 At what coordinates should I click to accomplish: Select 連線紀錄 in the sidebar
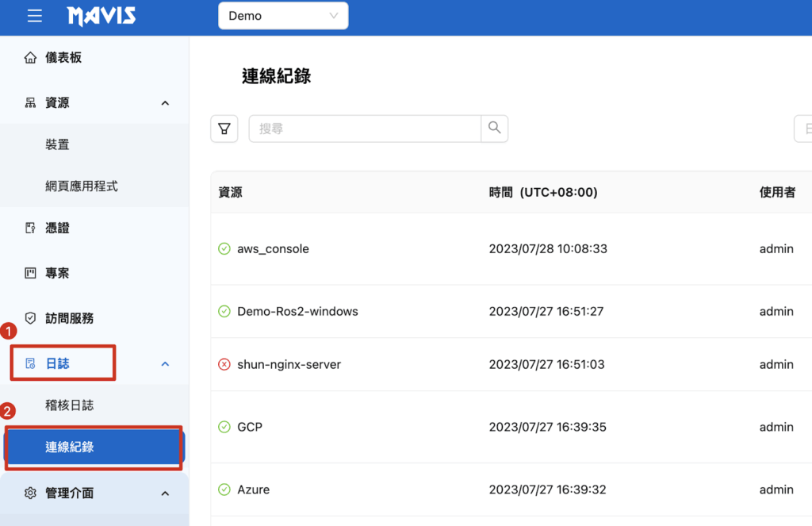point(70,447)
